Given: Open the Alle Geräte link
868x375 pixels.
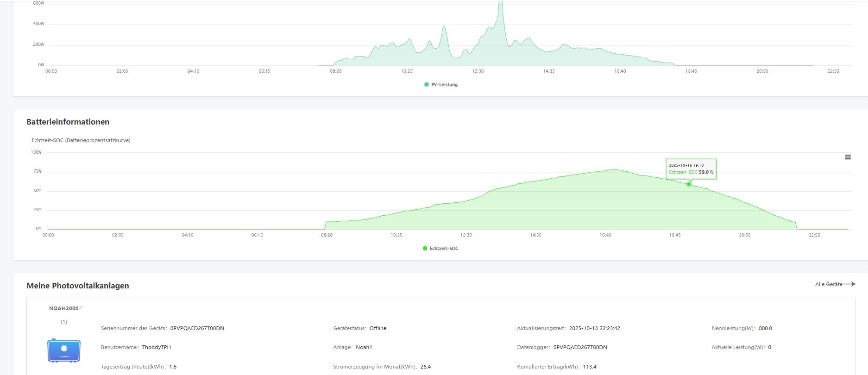Looking at the screenshot, I should 829,284.
